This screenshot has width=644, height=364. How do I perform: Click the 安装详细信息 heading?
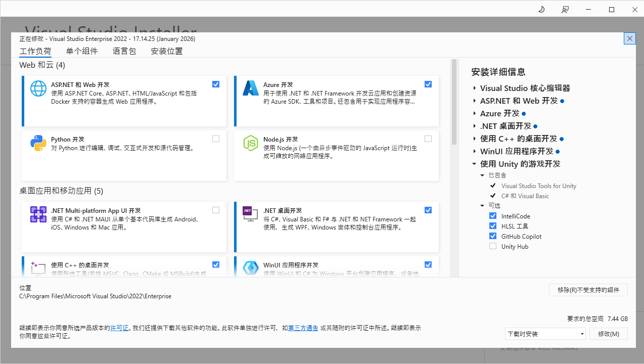tap(498, 72)
